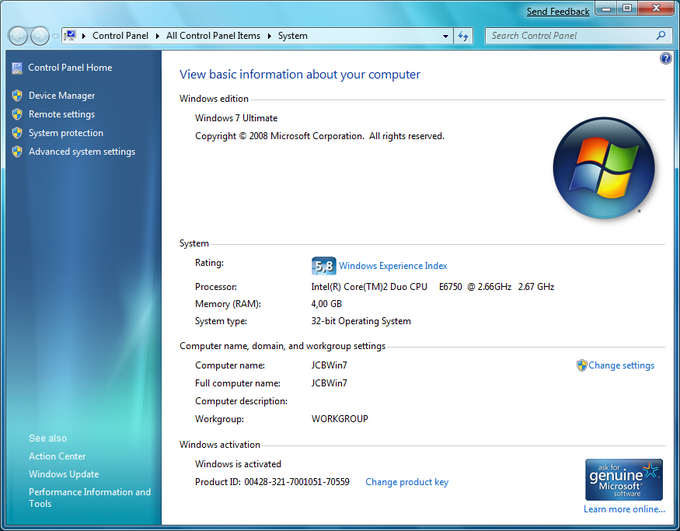The height and width of the screenshot is (531, 680).
Task: Open Advanced system settings
Action: (82, 151)
